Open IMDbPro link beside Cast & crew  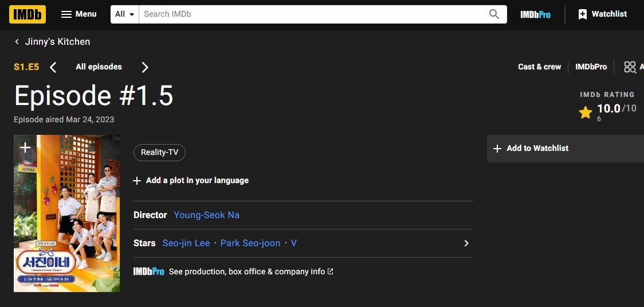[591, 67]
